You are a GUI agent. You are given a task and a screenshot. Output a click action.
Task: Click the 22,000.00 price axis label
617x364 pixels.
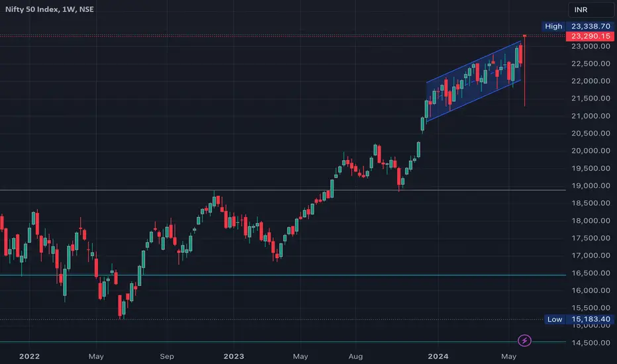591,81
